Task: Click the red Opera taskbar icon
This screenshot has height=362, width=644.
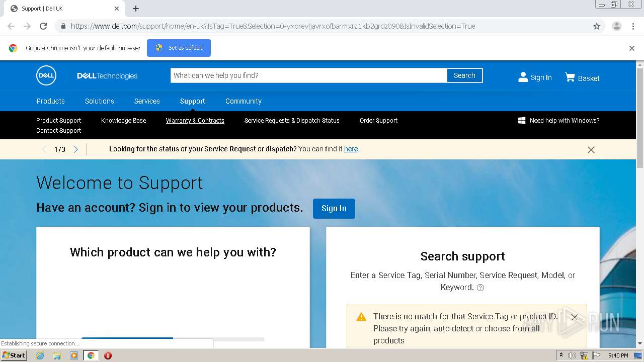Action: point(108,355)
